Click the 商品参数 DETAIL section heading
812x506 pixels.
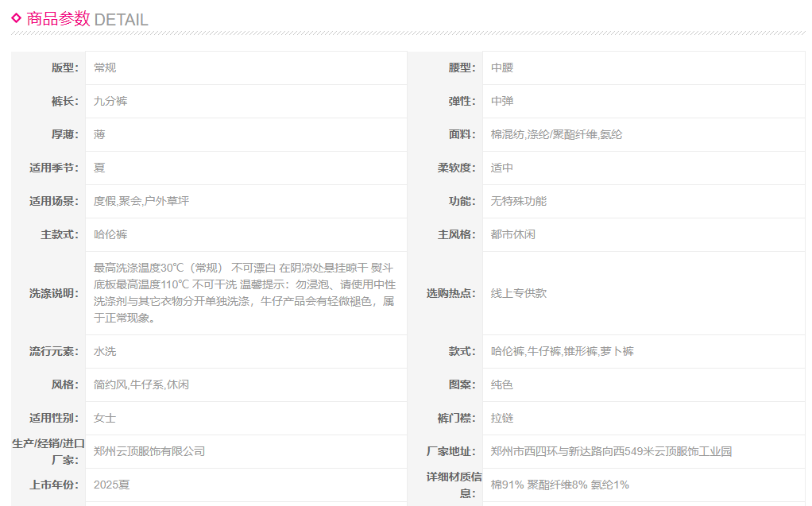(87, 19)
